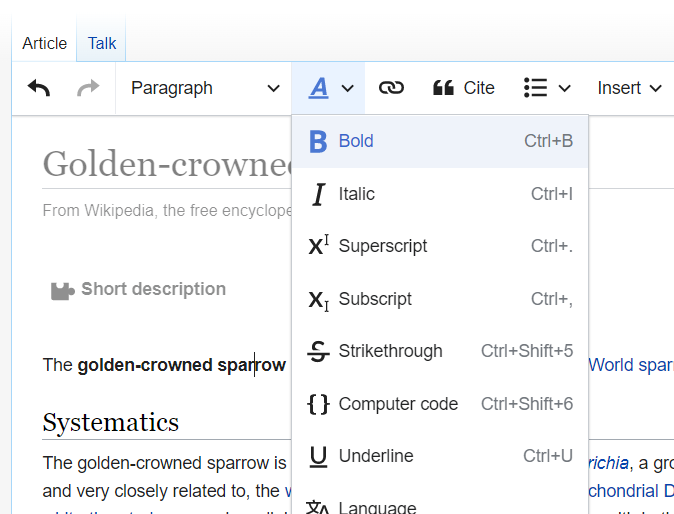Click the puzzle piece Short description icon
The height and width of the screenshot is (514, 674).
62,290
